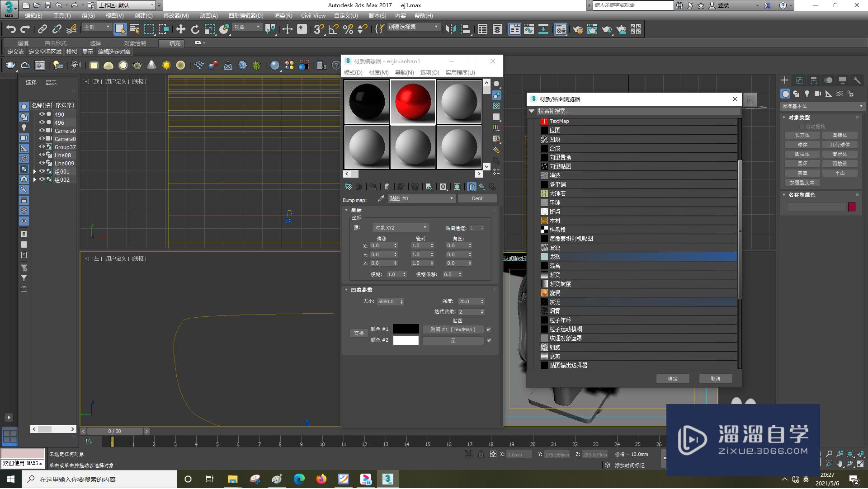Pick material from object eyedropper
Viewport: 868px width, 489px height.
pos(381,198)
